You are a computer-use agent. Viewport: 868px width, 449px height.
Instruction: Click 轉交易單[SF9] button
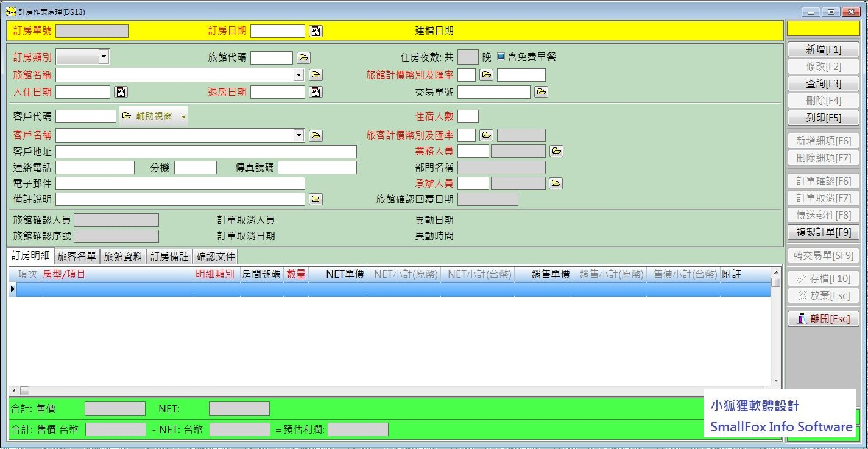[824, 255]
